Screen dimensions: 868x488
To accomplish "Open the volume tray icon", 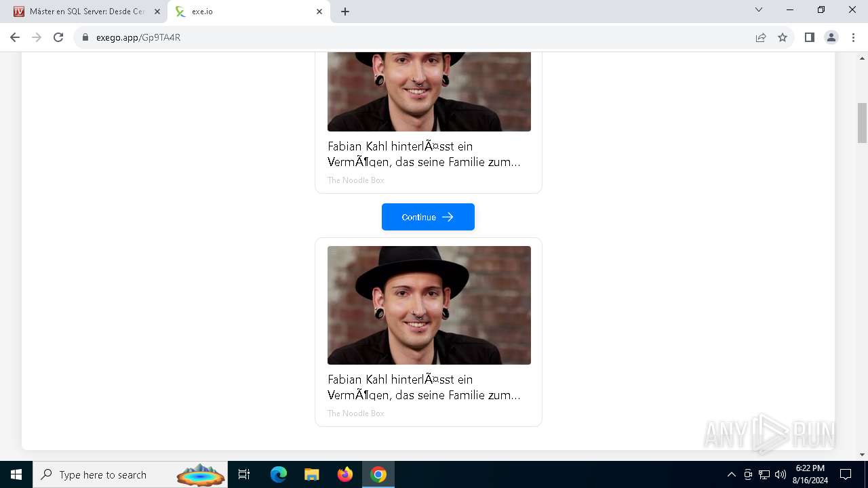I will point(781,474).
